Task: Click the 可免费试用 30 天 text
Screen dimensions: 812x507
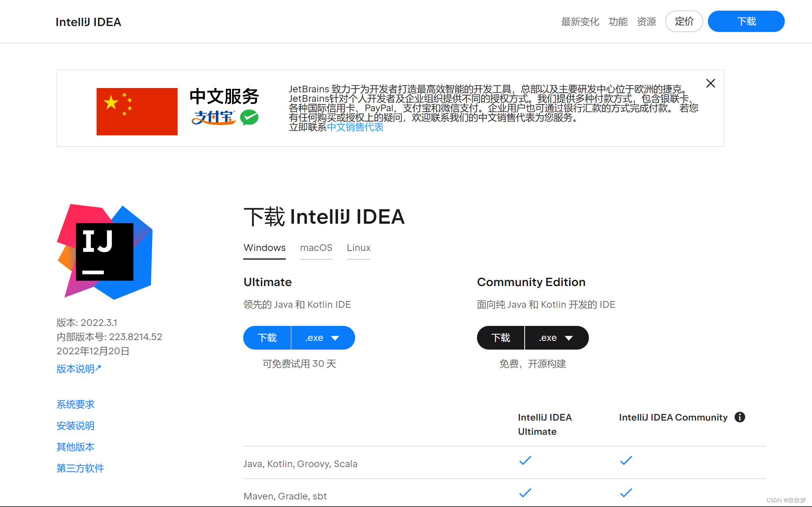Action: tap(299, 364)
